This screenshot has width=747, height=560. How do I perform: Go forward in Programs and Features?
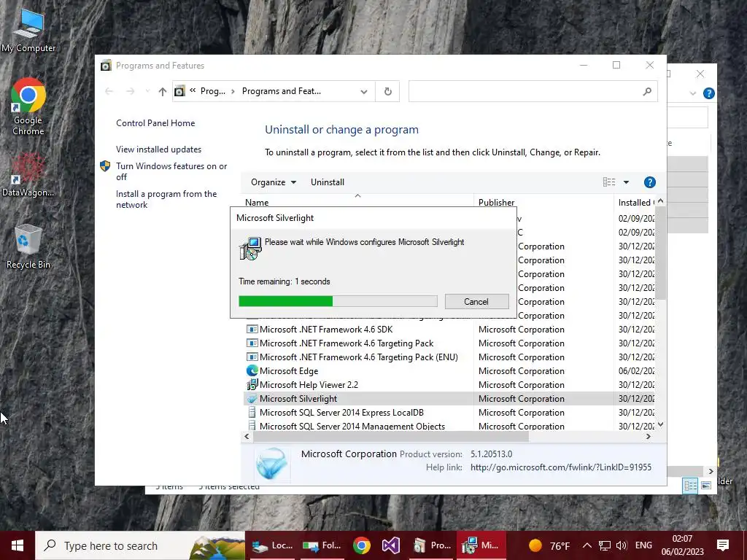click(130, 91)
